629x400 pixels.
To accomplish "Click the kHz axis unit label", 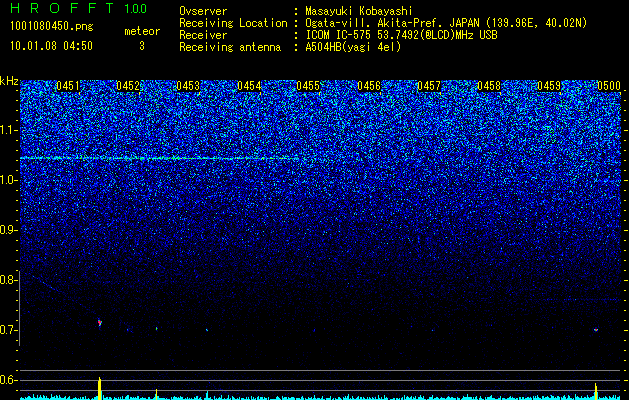I will (9, 81).
